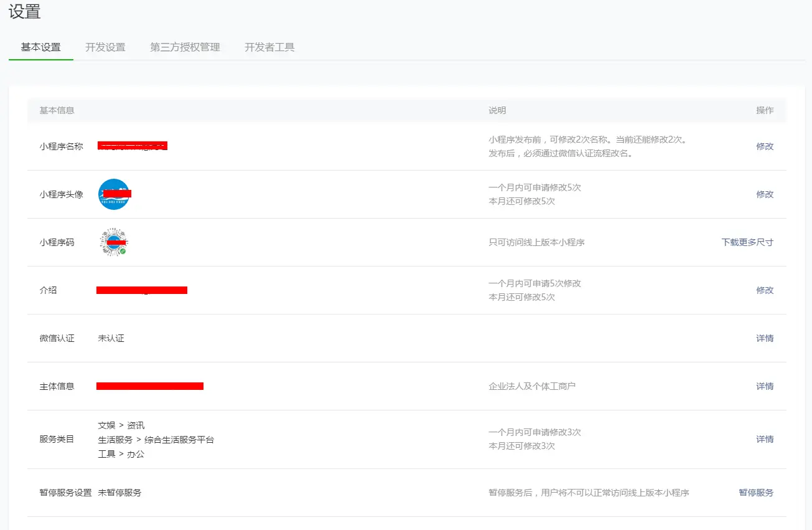Click 下载更多尺寸 for the mini program code
The width and height of the screenshot is (812, 530).
coord(747,242)
